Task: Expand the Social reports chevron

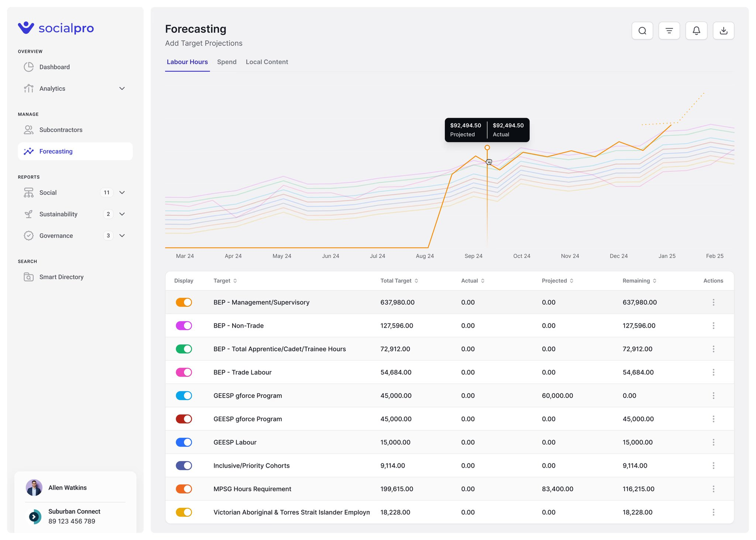Action: pyautogui.click(x=122, y=192)
